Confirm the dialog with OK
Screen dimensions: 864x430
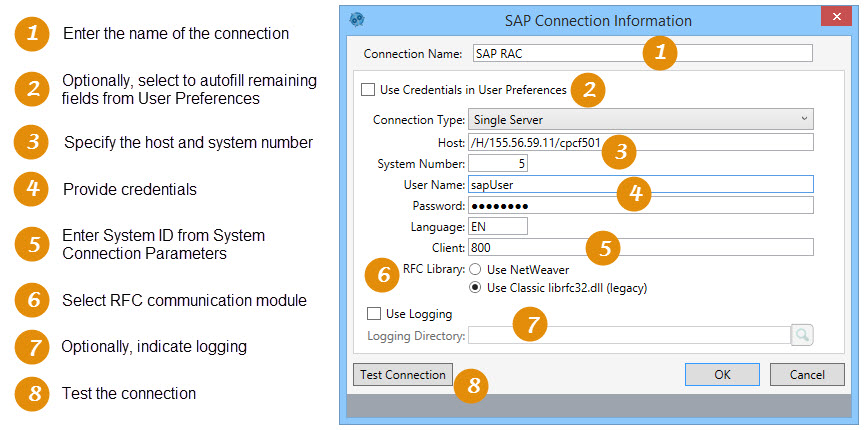[722, 375]
